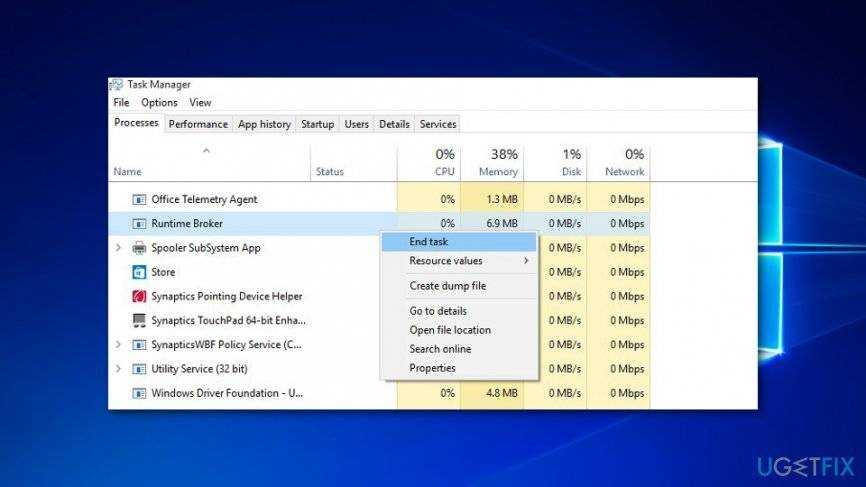
Task: Click Office Telemetry Agent's 0 Mbps value
Action: click(627, 199)
